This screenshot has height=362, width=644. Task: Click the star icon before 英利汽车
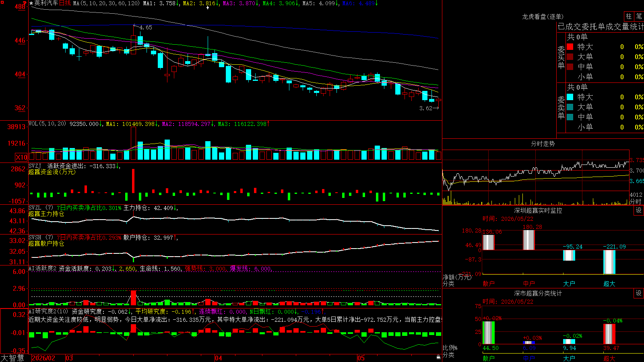(x=31, y=3)
